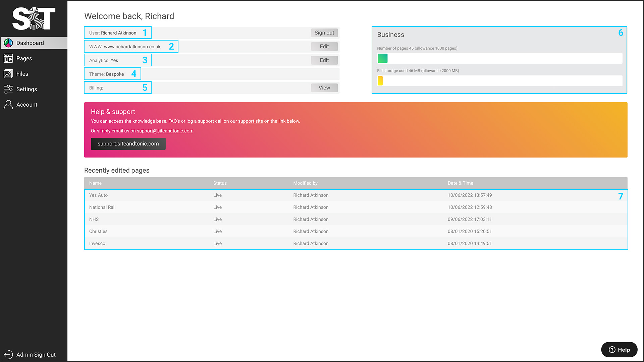Open the Pages icon in sidebar

pyautogui.click(x=8, y=58)
